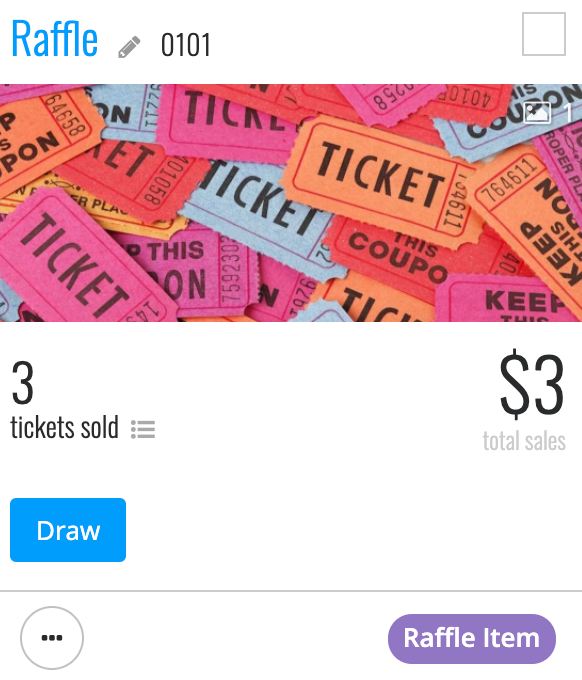Select the tickets sold label
The width and height of the screenshot is (582, 680).
[x=64, y=428]
